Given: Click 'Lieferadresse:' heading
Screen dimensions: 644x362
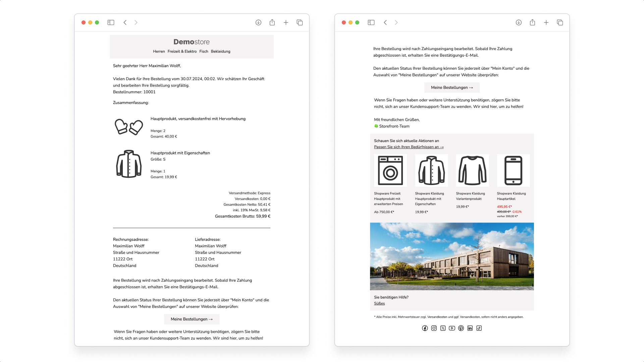Looking at the screenshot, I should point(208,239).
